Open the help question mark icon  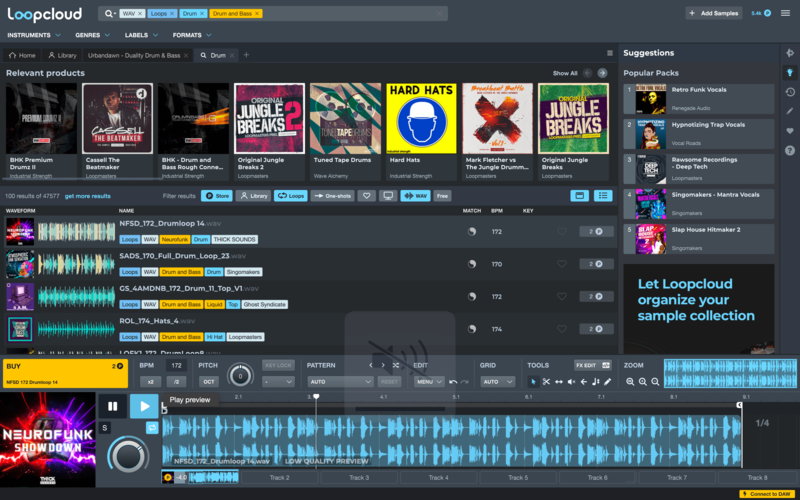[790, 151]
